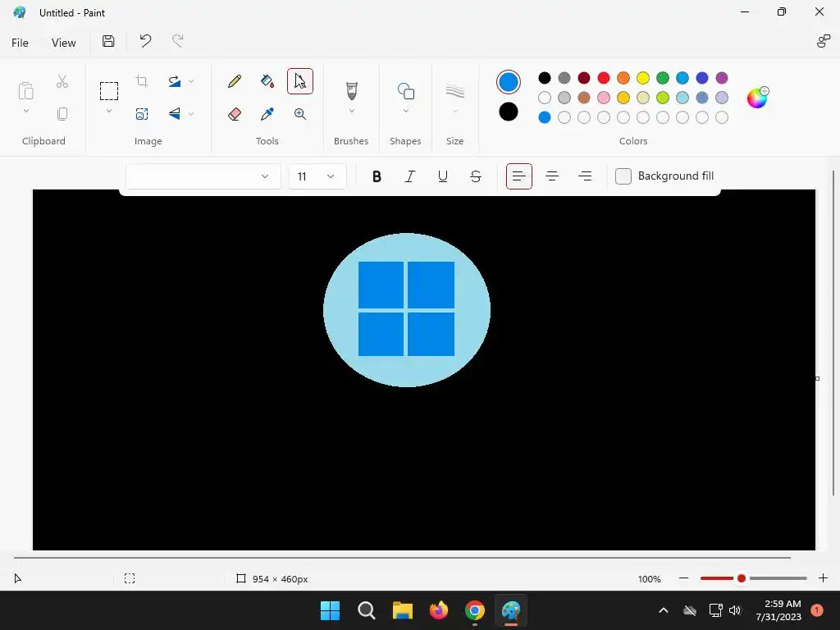Image resolution: width=840 pixels, height=630 pixels.
Task: Click the Crop icon
Action: [x=142, y=81]
